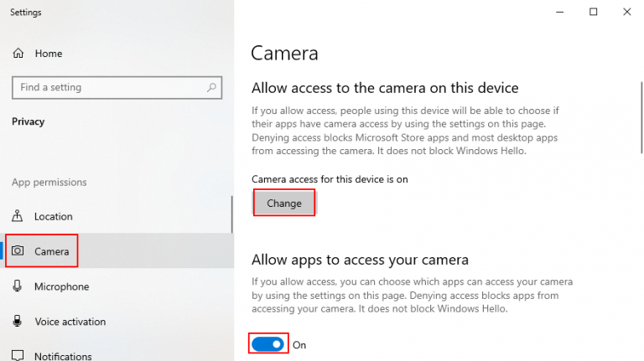Screen dimensions: 644x361
Task: Open Voice activation settings
Action: pyautogui.click(x=70, y=322)
